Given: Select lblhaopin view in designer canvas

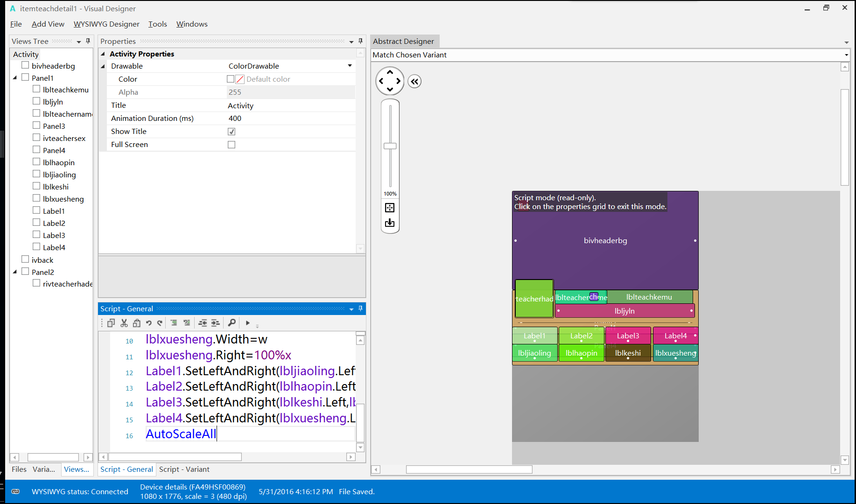Looking at the screenshot, I should 582,353.
